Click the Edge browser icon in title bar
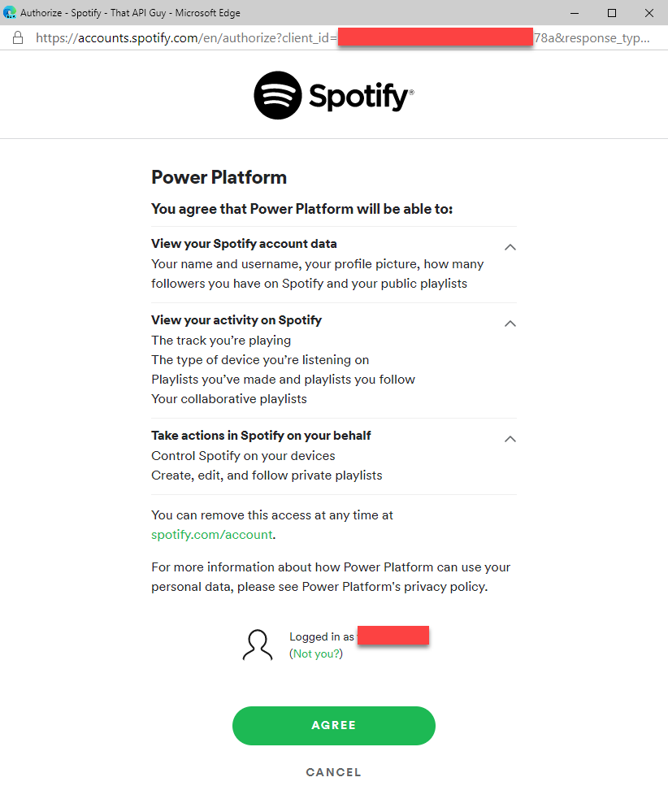Viewport: 668px width, 812px height. (11, 13)
